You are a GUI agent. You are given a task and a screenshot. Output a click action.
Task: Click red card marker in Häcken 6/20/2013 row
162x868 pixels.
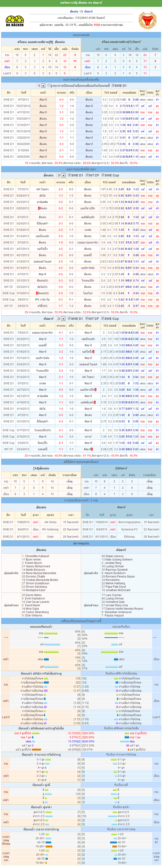39,208
